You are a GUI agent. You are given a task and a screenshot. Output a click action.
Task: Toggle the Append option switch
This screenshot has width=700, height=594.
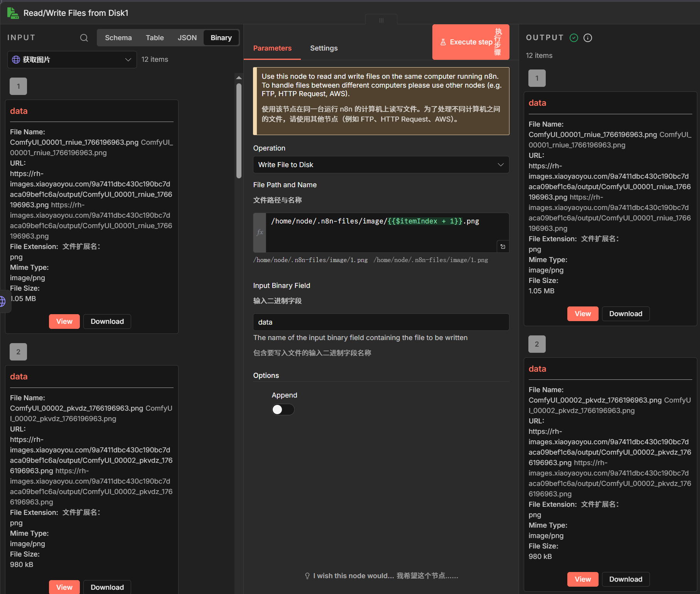coord(283,410)
